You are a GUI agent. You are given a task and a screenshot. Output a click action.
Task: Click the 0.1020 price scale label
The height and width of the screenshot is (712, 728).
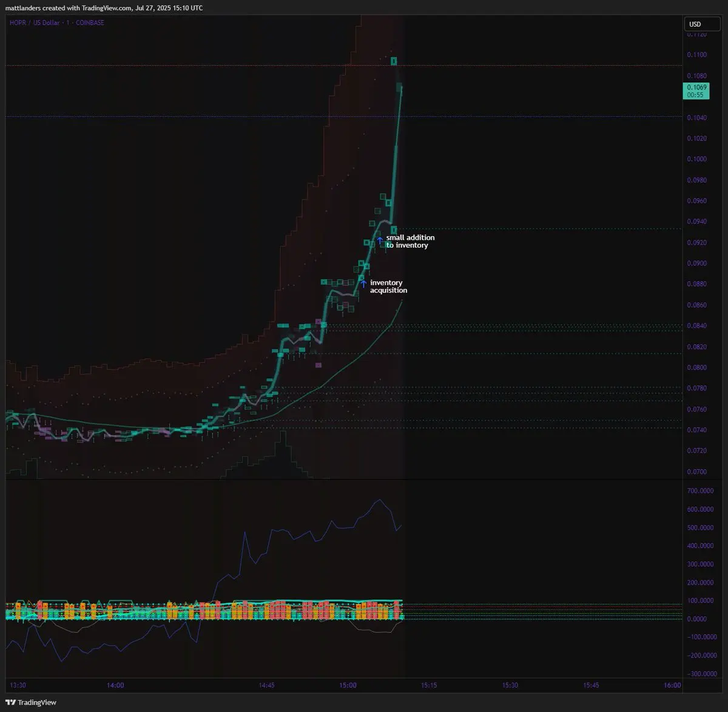696,138
